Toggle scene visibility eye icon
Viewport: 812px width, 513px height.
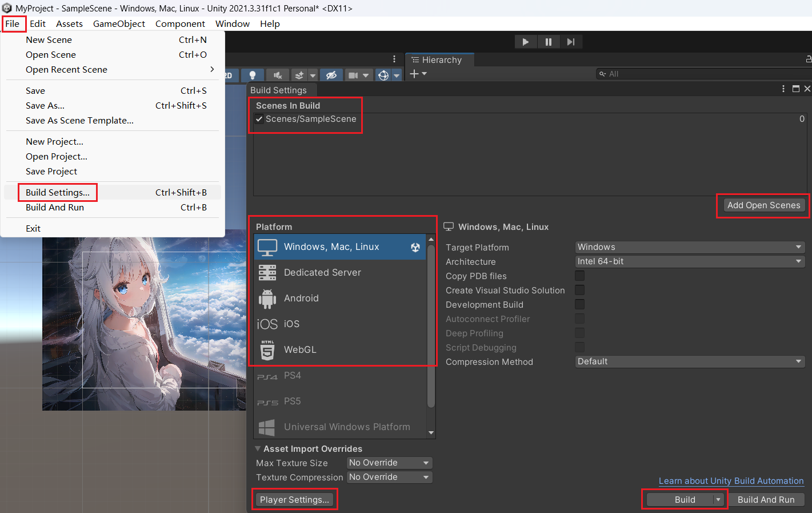click(331, 75)
